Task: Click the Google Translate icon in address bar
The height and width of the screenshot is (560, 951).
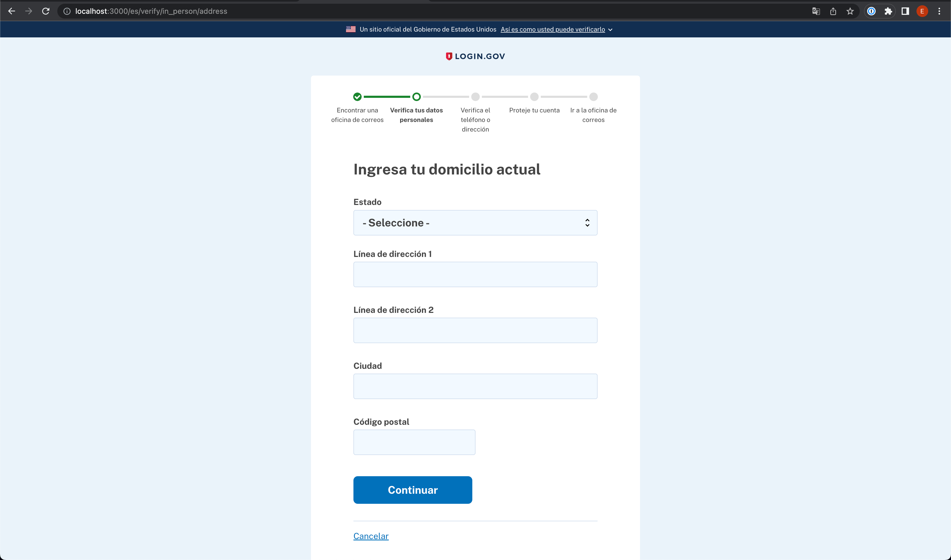Action: click(x=816, y=11)
